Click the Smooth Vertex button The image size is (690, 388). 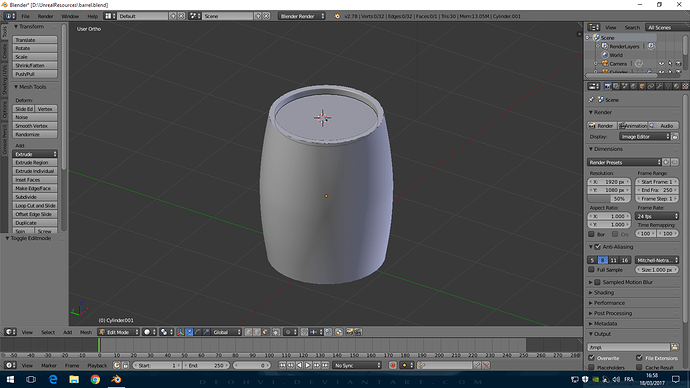[x=35, y=126]
